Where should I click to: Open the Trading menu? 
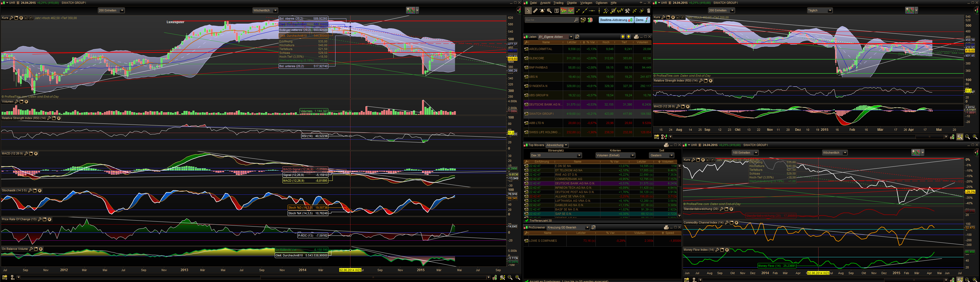[558, 3]
